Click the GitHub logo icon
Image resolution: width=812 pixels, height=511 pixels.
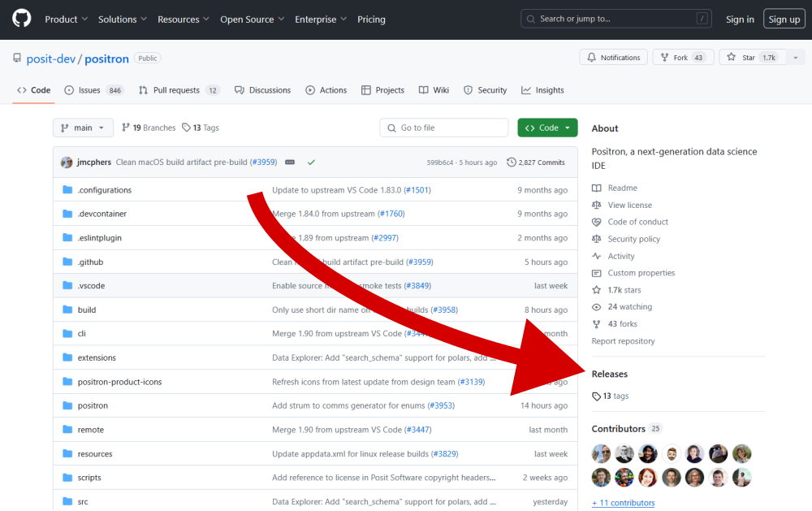[21, 19]
